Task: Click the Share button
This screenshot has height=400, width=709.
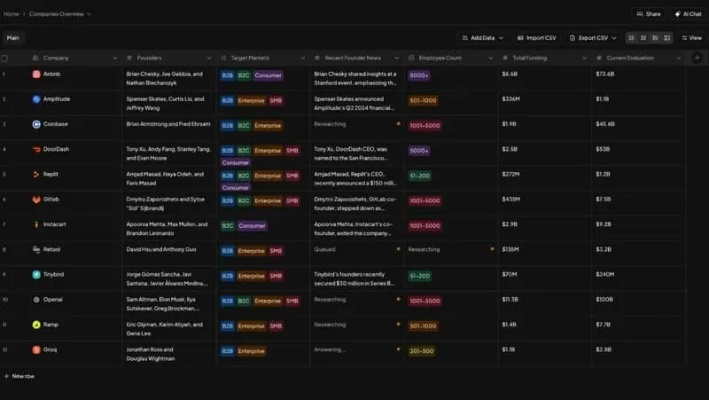Action: point(648,14)
